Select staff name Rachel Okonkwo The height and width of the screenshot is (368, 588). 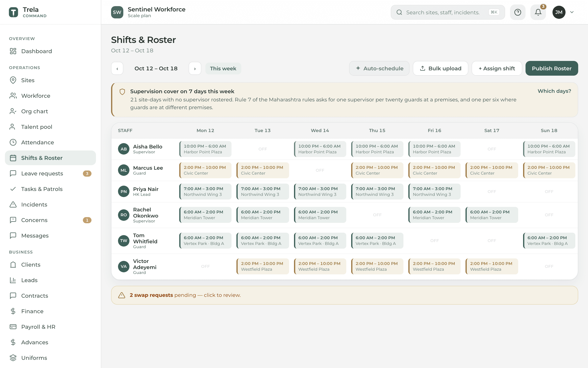click(146, 213)
